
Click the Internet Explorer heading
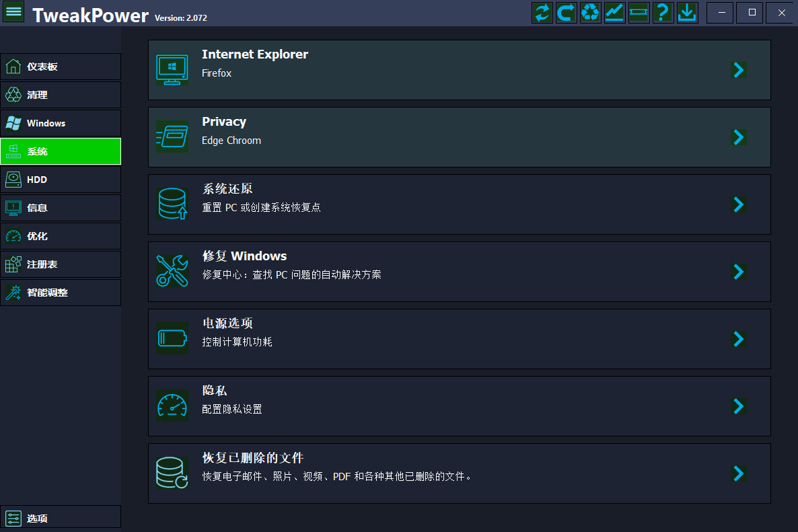click(x=255, y=54)
